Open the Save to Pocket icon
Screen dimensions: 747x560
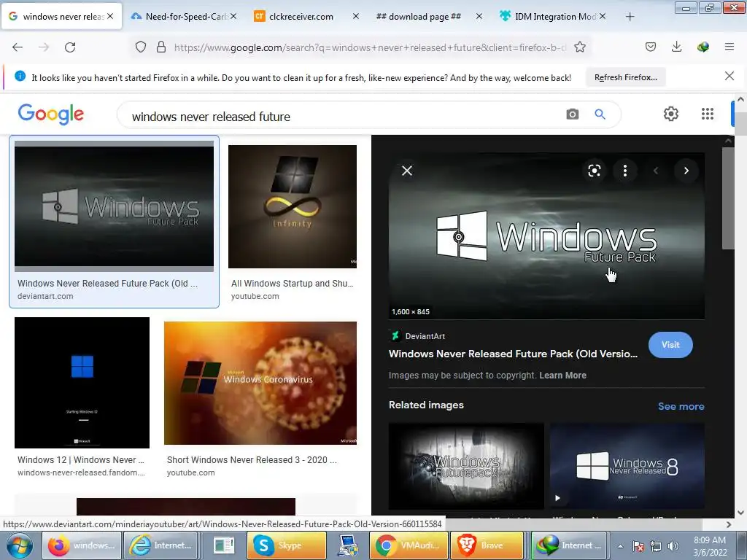(650, 47)
